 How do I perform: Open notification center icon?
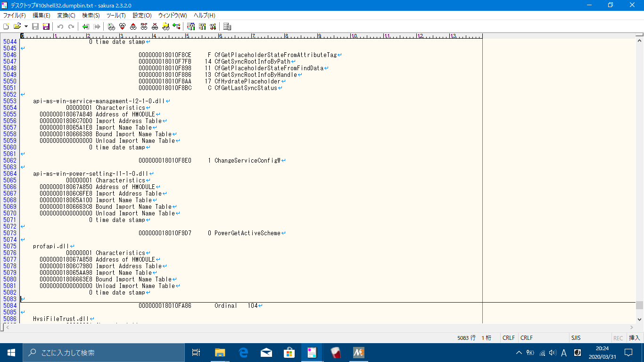(628, 353)
